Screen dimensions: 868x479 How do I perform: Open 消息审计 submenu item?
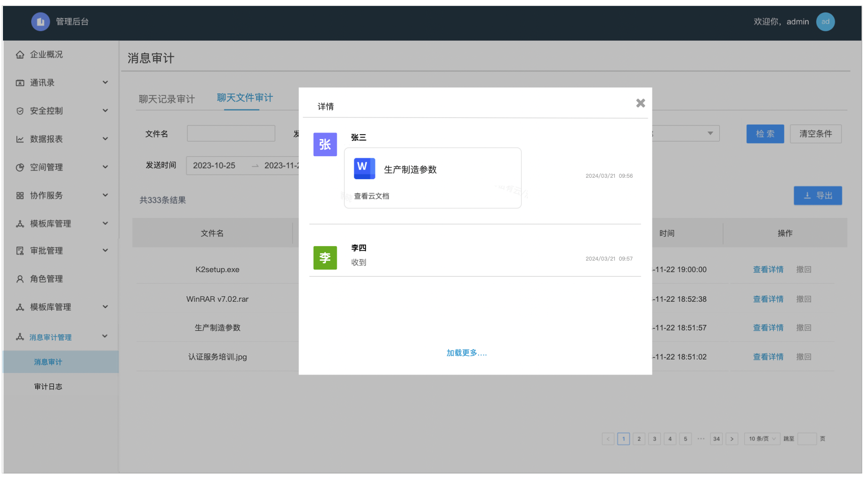tap(48, 362)
